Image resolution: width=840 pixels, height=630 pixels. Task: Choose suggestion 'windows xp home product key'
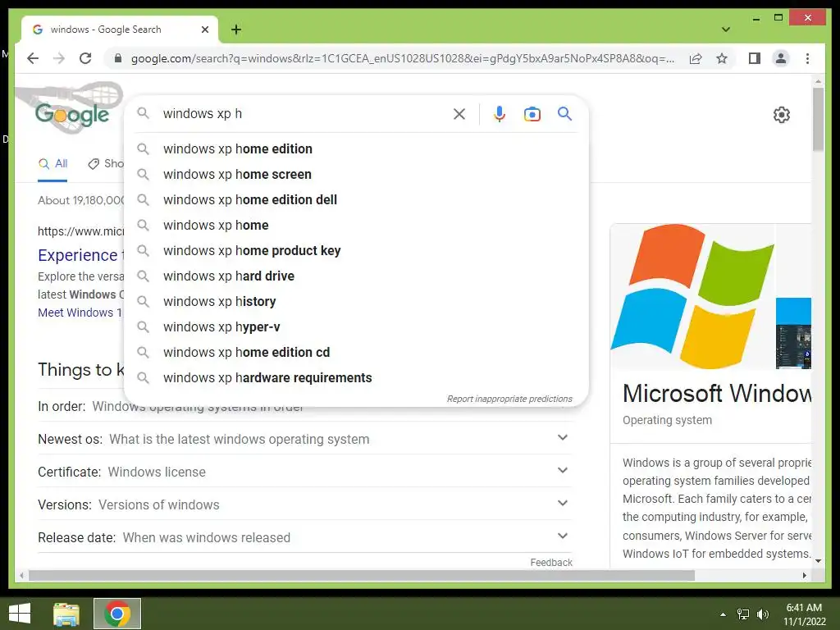[x=356, y=251]
